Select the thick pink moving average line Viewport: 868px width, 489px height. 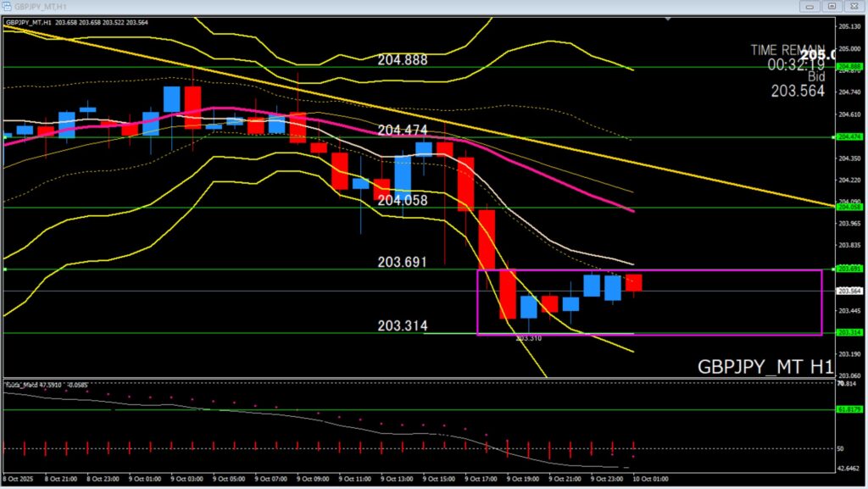(x=212, y=108)
